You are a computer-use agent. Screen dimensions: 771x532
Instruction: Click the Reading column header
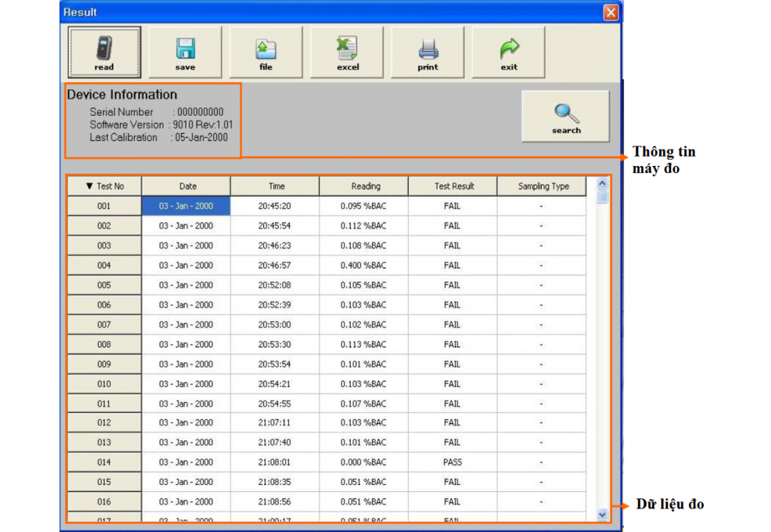[365, 186]
